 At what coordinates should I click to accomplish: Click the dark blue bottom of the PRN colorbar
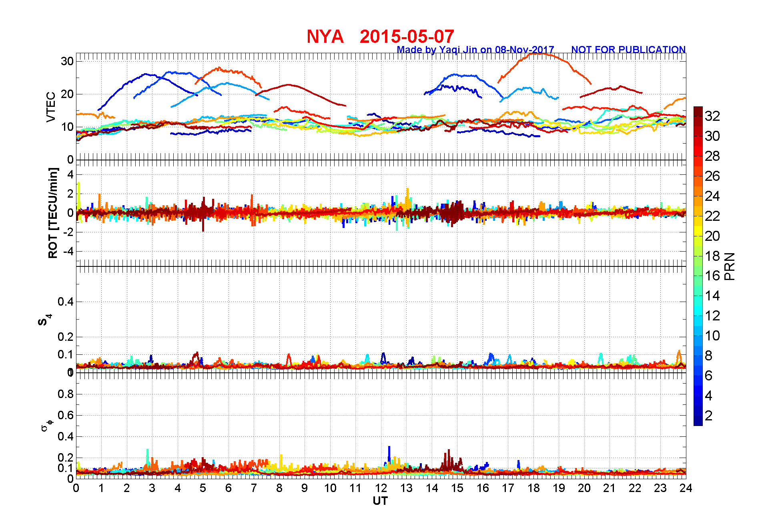tap(698, 421)
